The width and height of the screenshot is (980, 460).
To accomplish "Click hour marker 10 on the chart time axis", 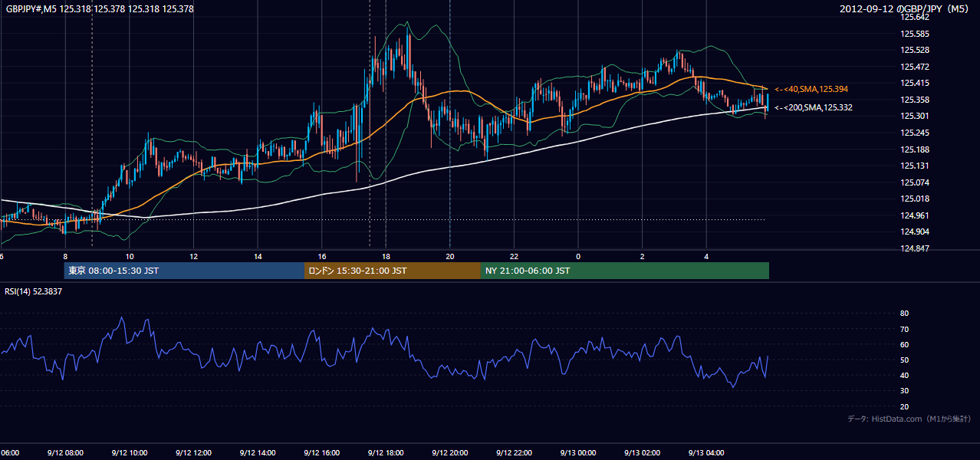I will 130,256.
